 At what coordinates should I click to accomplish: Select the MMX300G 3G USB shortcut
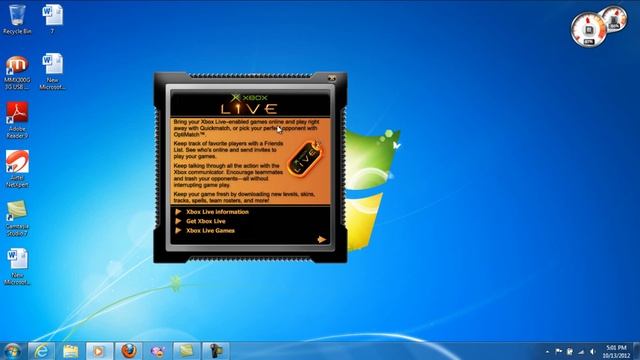(17, 72)
